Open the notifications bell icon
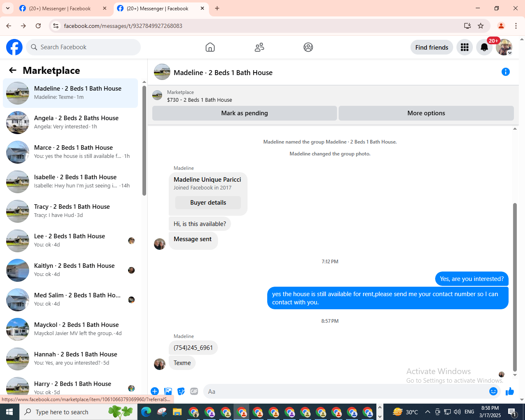The width and height of the screenshot is (525, 420). (x=484, y=47)
